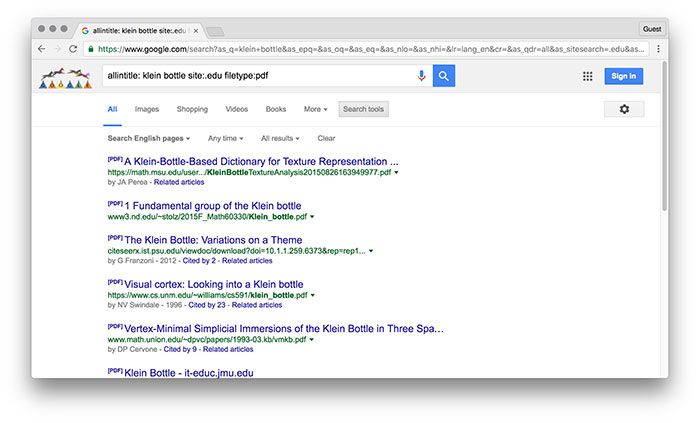Click the Sign in button
The image size is (700, 423).
coord(623,76)
